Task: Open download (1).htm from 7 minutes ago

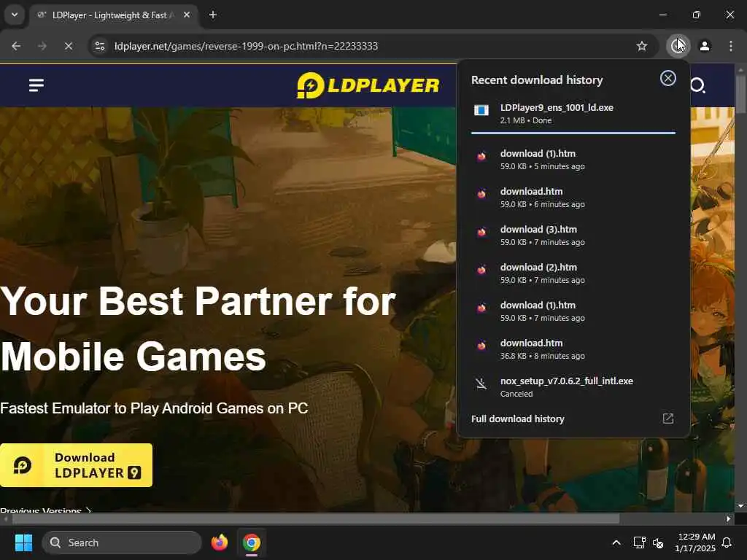Action: [573, 311]
